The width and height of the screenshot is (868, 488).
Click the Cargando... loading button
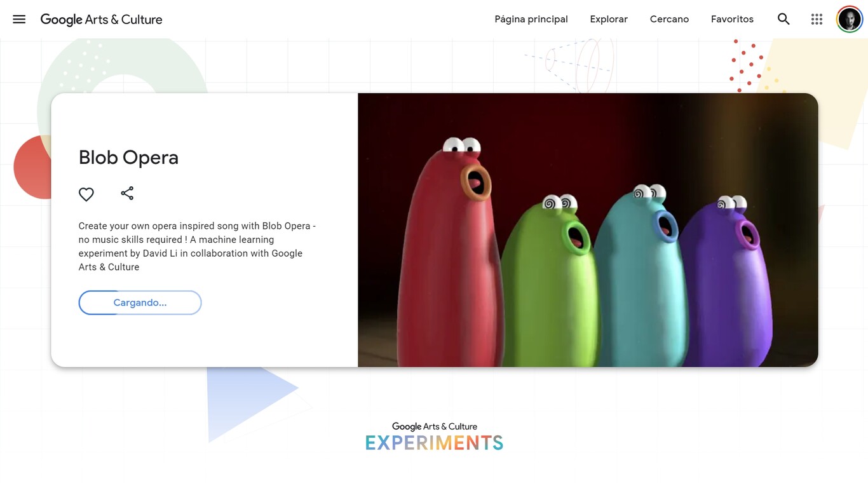tap(140, 302)
